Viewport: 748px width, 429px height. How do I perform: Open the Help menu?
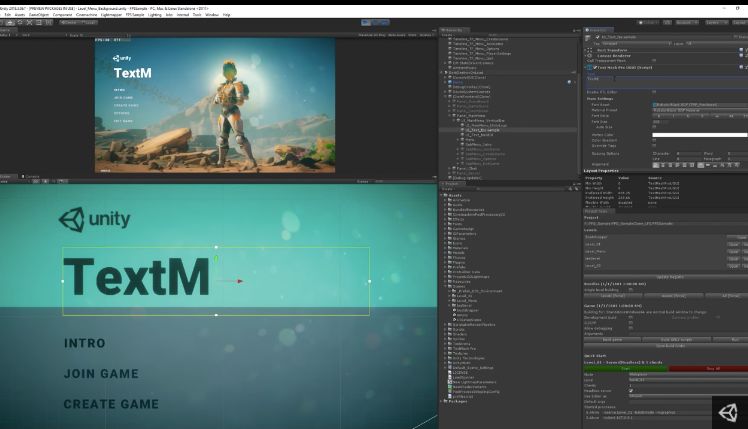coord(227,15)
